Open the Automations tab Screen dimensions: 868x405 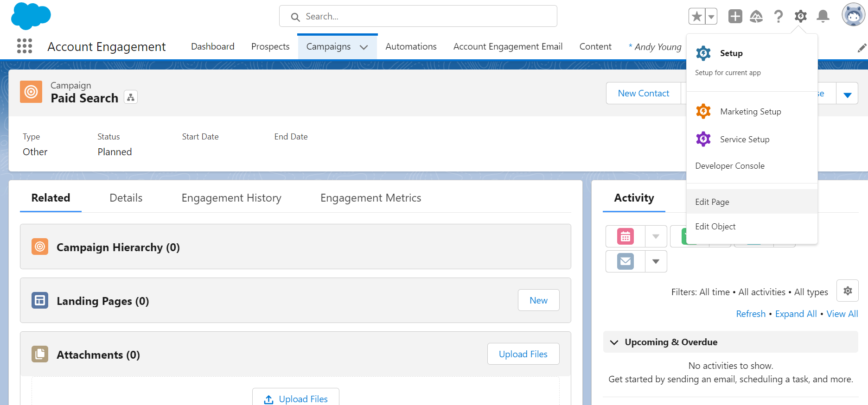click(x=411, y=46)
